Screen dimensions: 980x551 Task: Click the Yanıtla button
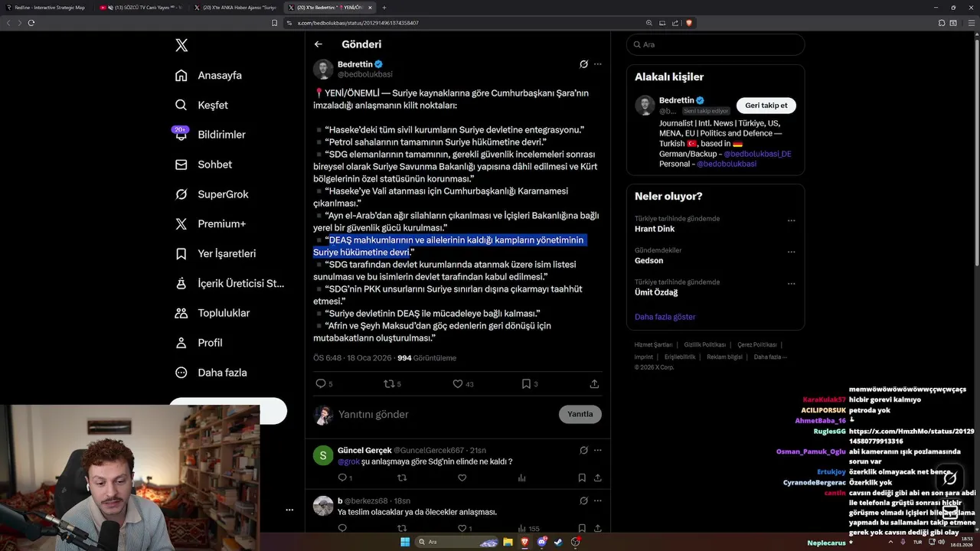point(580,414)
